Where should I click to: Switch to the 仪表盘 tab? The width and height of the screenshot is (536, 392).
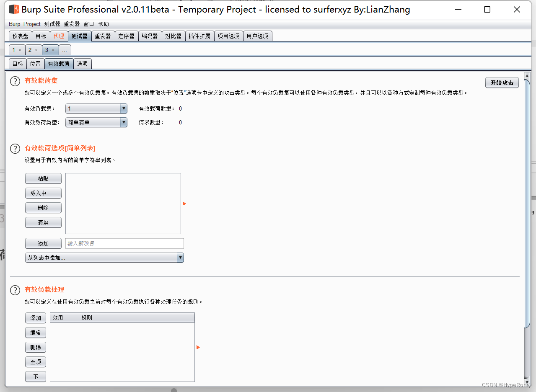pyautogui.click(x=20, y=36)
